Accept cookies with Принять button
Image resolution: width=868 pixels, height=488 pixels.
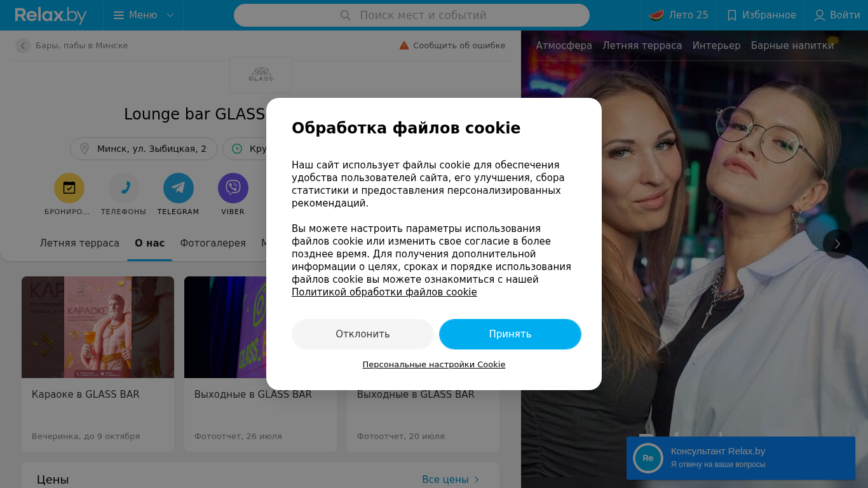[x=510, y=334]
